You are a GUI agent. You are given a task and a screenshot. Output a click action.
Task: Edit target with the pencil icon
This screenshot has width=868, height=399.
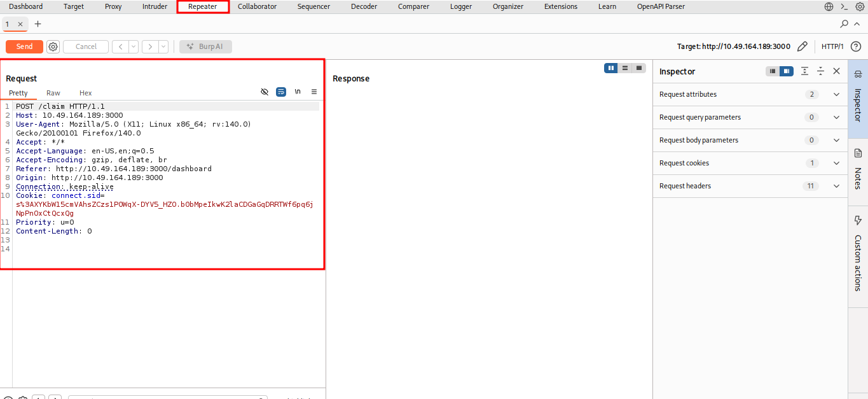[803, 46]
